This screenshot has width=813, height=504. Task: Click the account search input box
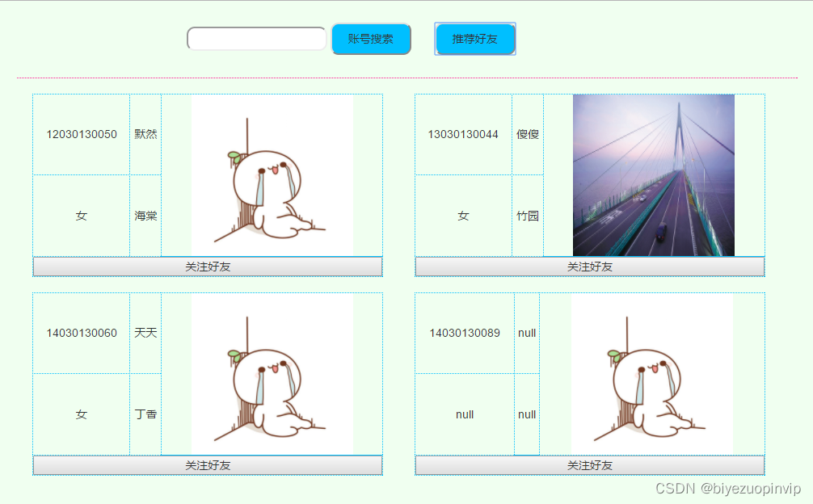click(255, 38)
